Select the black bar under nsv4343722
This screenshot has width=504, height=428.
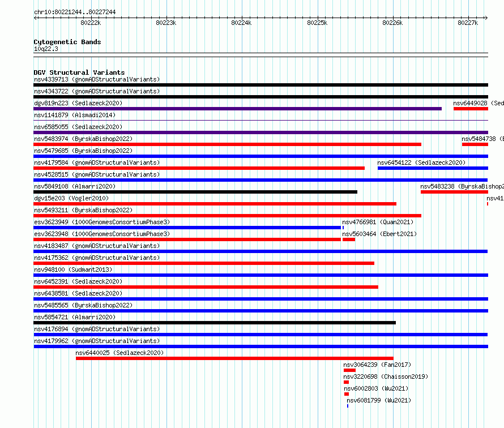(260, 97)
